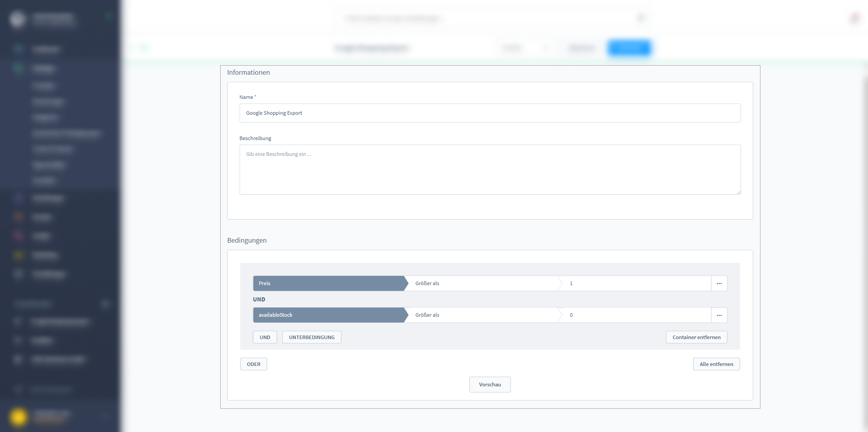The image size is (868, 432).
Task: Remove the container via Container entfernen
Action: click(696, 337)
